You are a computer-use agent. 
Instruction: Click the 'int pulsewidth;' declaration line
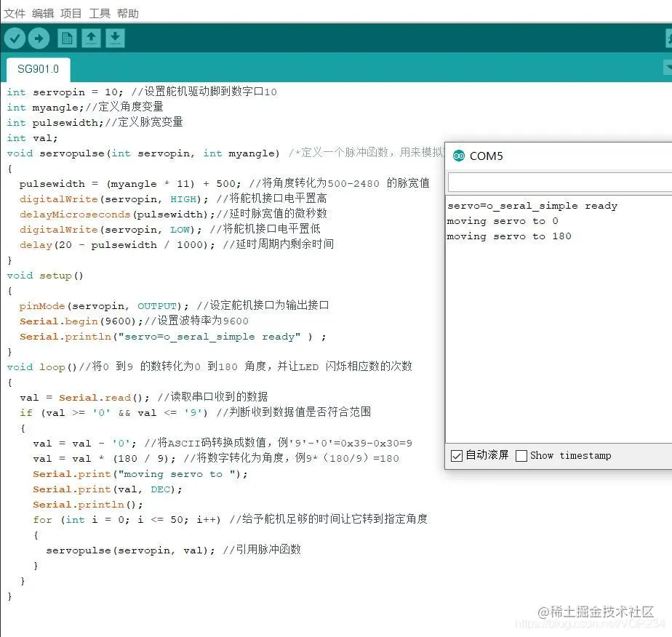pos(95,122)
